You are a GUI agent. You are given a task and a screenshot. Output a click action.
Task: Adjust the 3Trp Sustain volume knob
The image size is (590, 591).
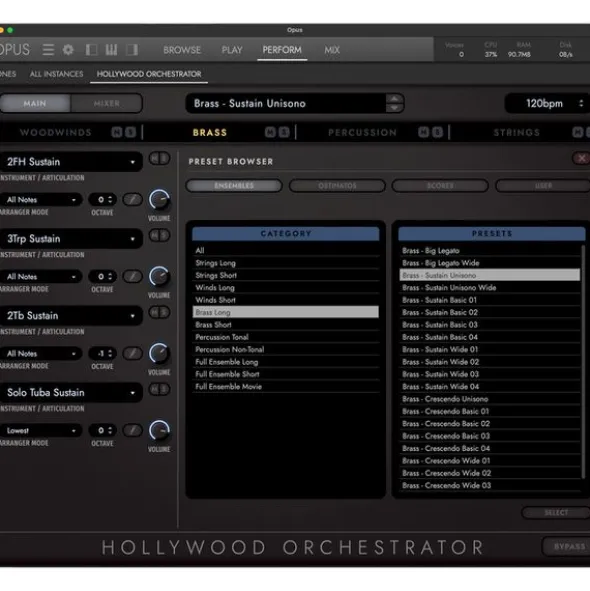point(159,277)
